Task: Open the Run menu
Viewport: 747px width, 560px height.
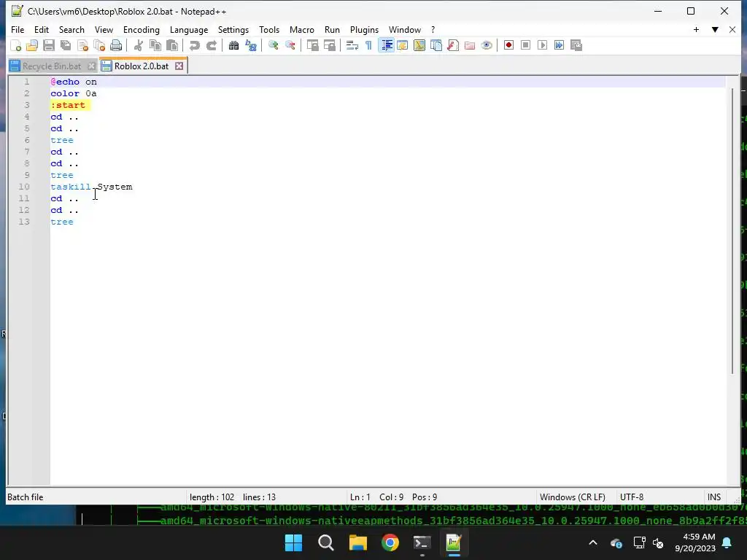Action: pyautogui.click(x=332, y=29)
